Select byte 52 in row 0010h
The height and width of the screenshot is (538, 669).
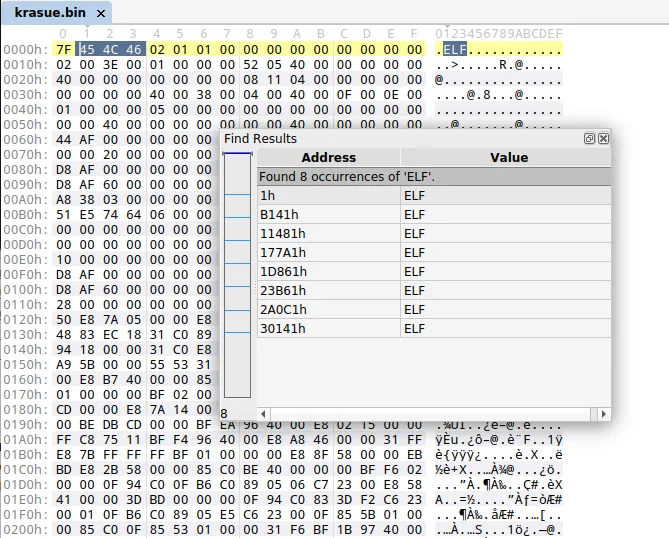(x=251, y=65)
